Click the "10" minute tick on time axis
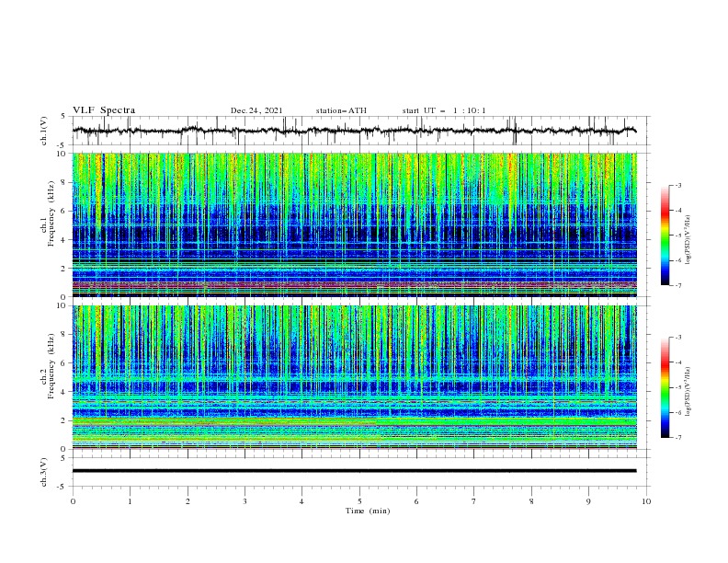This screenshot has width=728, height=563. (646, 501)
